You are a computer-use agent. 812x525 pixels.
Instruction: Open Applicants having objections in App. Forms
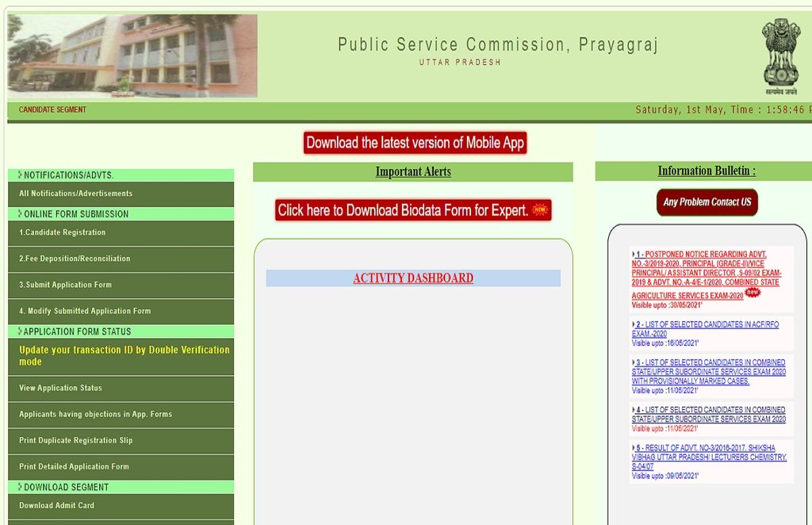(121, 415)
